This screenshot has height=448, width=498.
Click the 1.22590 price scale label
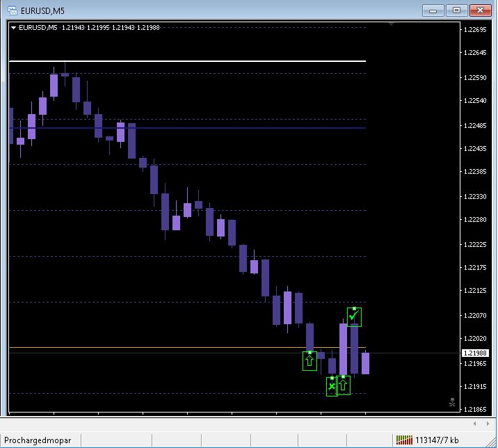475,77
